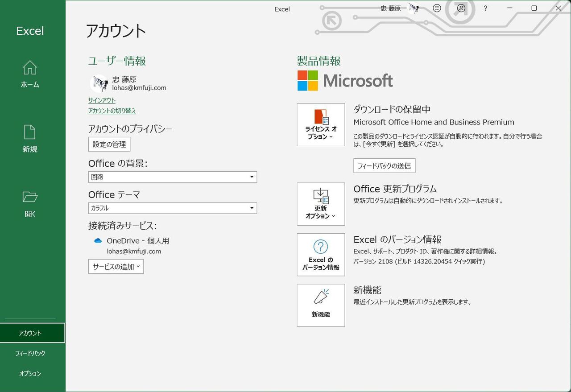571x392 pixels.
Task: Open the ライセンス オプション menu button
Action: 321,125
